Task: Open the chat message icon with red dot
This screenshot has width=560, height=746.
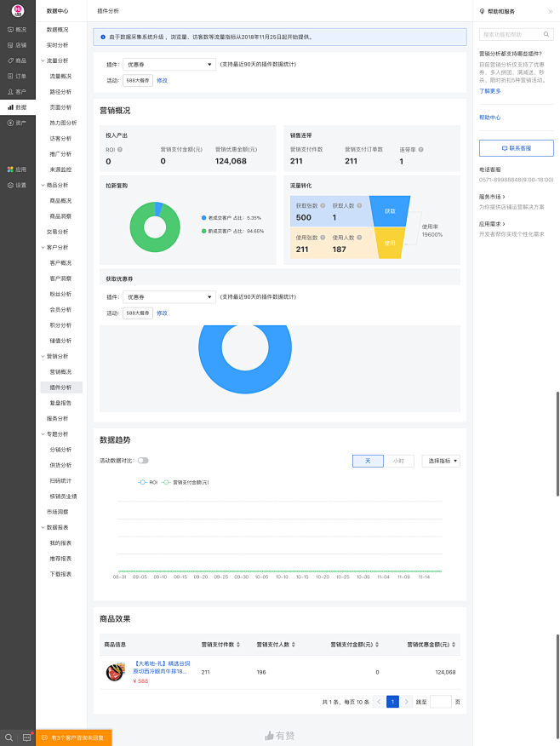Action: 27,738
